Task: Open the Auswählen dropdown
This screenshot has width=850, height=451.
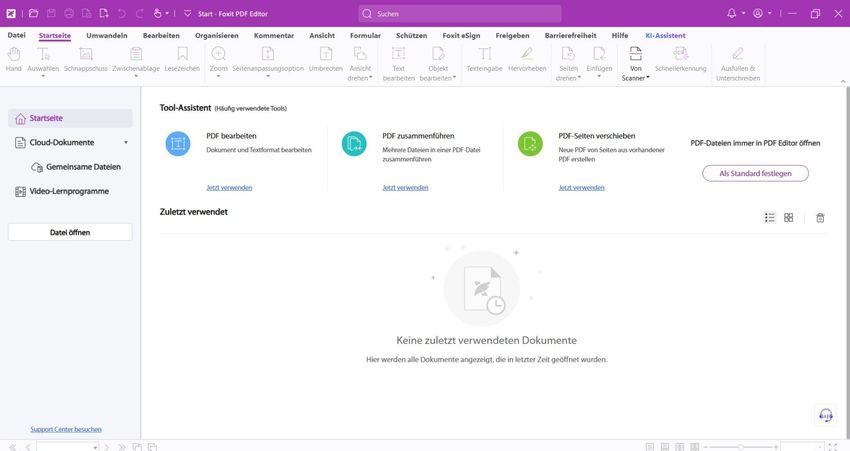Action: pyautogui.click(x=43, y=76)
